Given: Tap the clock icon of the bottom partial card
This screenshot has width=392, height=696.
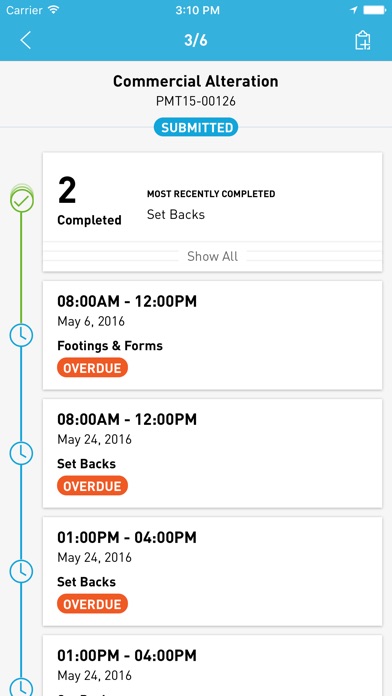Looking at the screenshot, I should [21, 687].
